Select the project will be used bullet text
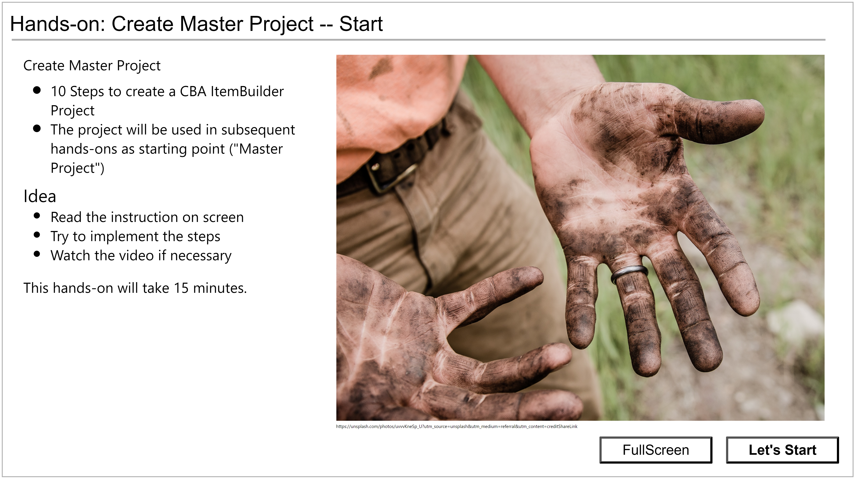Viewport: 868px width, 488px height. pyautogui.click(x=173, y=149)
